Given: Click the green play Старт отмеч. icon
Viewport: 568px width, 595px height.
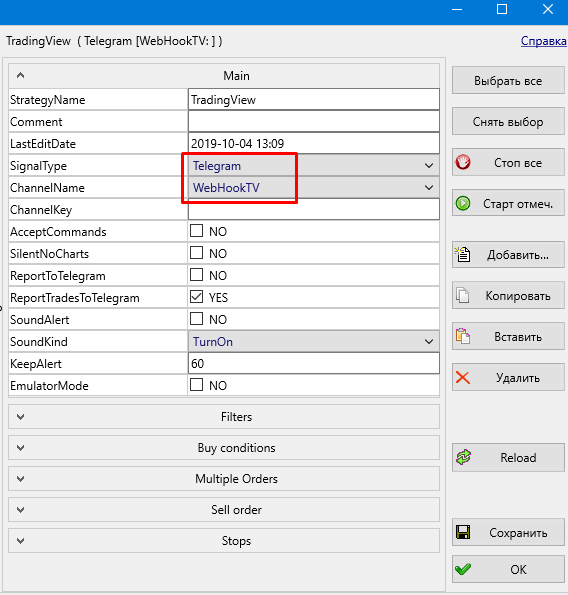Looking at the screenshot, I should click(x=463, y=203).
